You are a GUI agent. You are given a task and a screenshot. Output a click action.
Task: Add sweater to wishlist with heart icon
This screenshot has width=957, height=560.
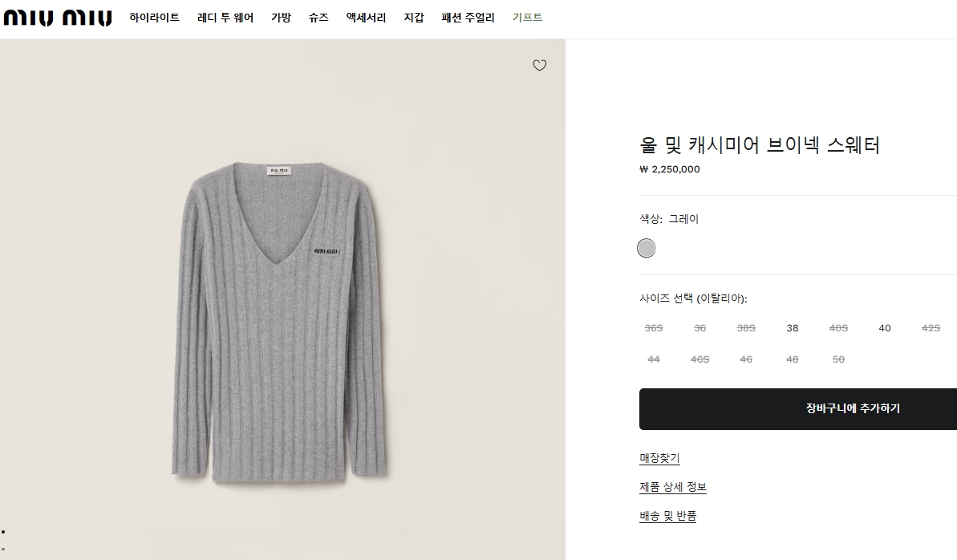[x=540, y=66]
